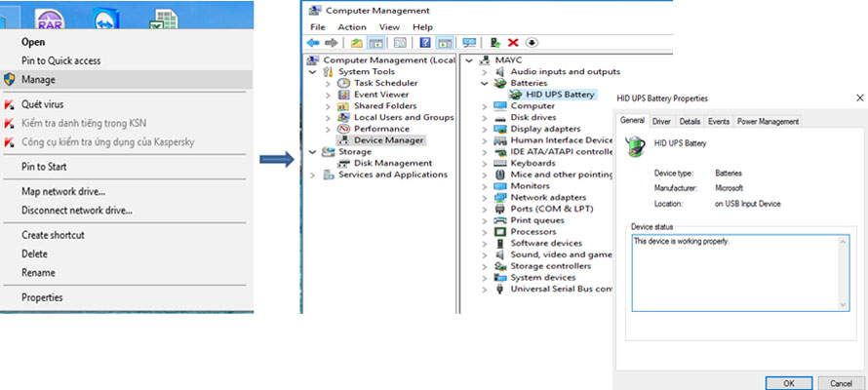Collapse the Storage tree node
Image resolution: width=868 pixels, height=390 pixels.
tap(313, 151)
